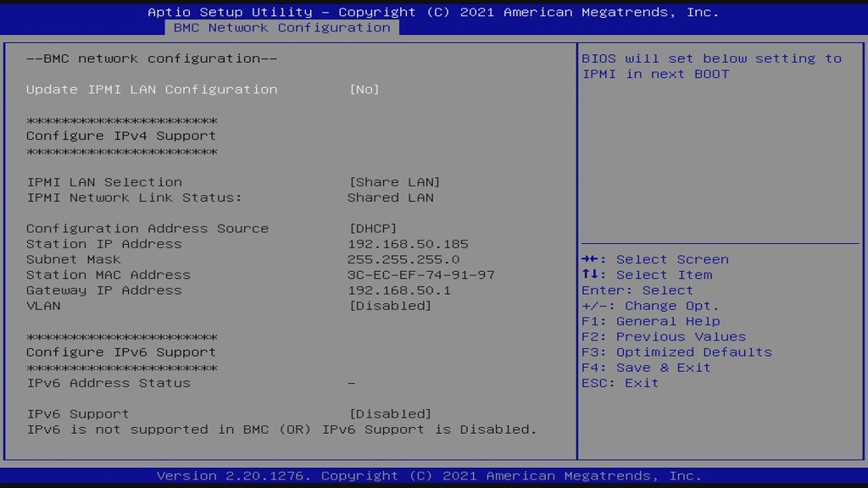Click the up-down arrows beside Select Item

(591, 274)
